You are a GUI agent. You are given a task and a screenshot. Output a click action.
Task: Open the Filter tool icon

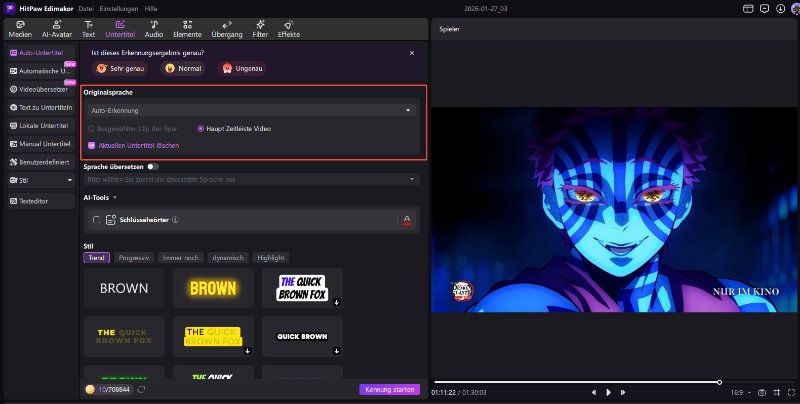pyautogui.click(x=260, y=24)
